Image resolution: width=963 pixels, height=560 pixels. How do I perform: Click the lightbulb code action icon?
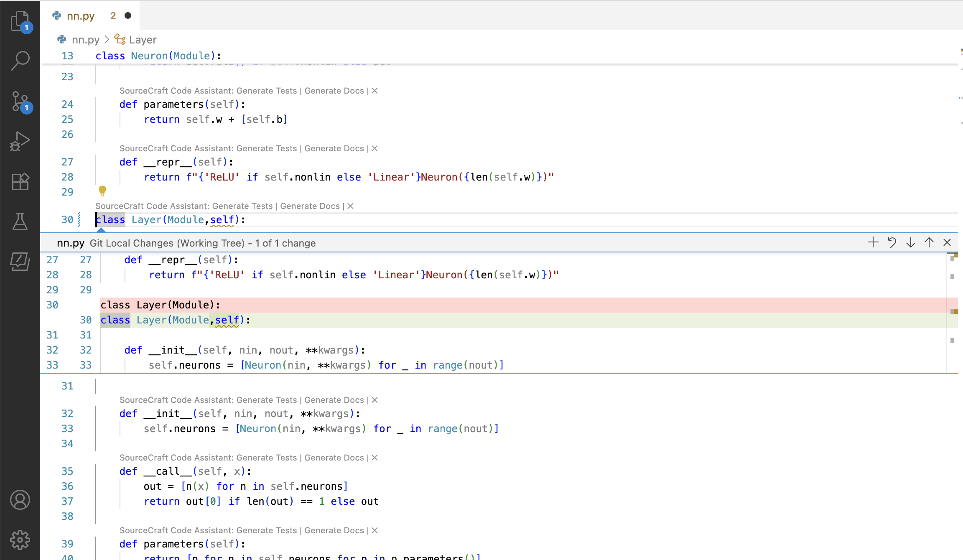[x=102, y=191]
